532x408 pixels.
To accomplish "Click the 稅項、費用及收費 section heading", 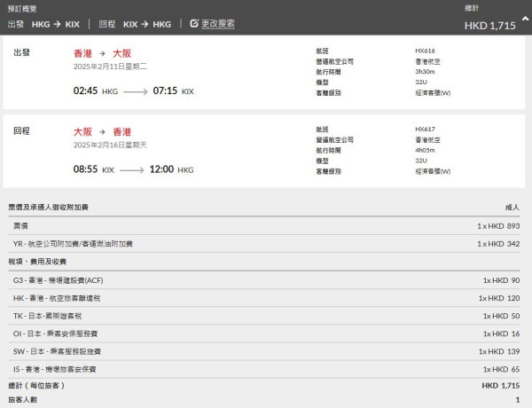I will (37, 262).
